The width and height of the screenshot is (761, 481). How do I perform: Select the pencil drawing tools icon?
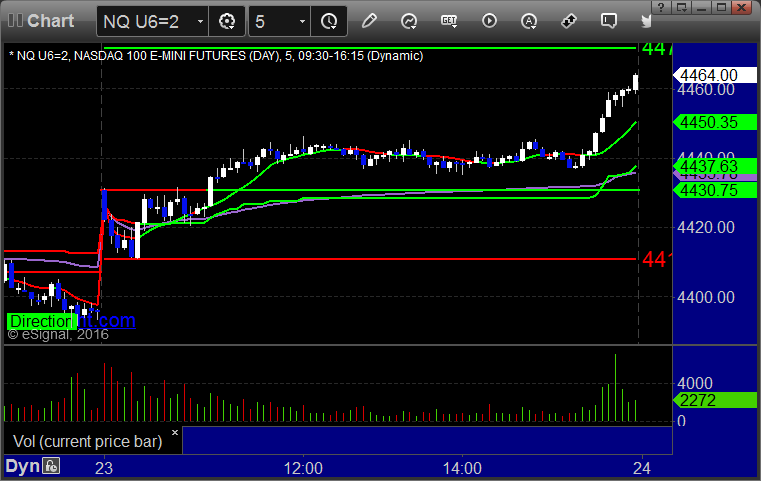pos(369,21)
